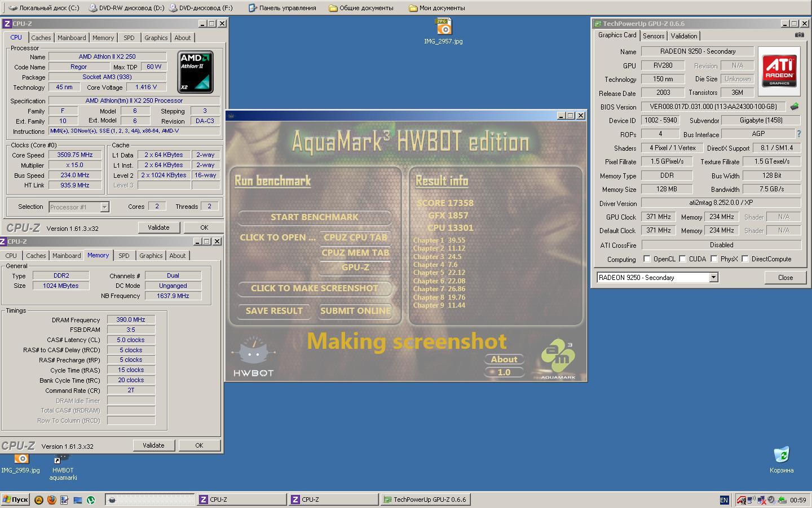
Task: Enable the PhysX checkbox in GPU-Z
Action: coord(714,259)
